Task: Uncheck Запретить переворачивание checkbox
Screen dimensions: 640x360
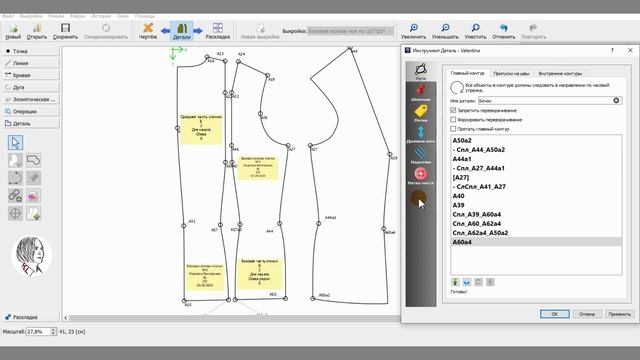Action: pyautogui.click(x=453, y=110)
